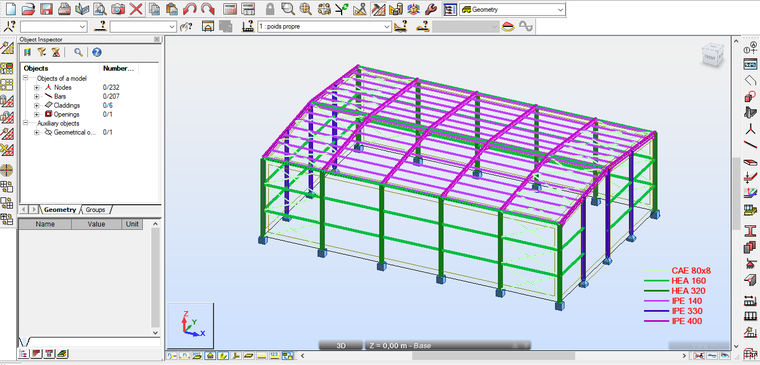The image size is (760, 365).
Task: Expand the Nodes tree item
Action: tap(37, 87)
